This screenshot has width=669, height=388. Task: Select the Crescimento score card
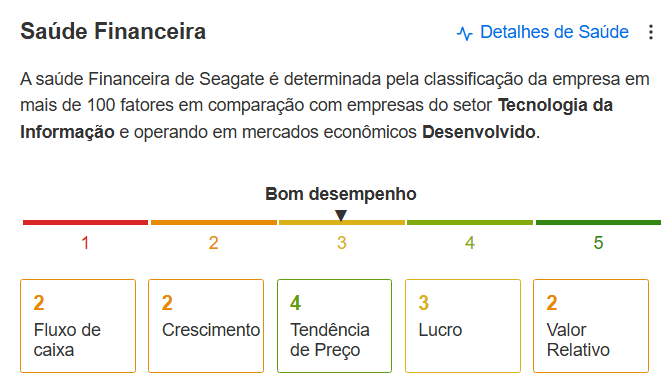206,326
